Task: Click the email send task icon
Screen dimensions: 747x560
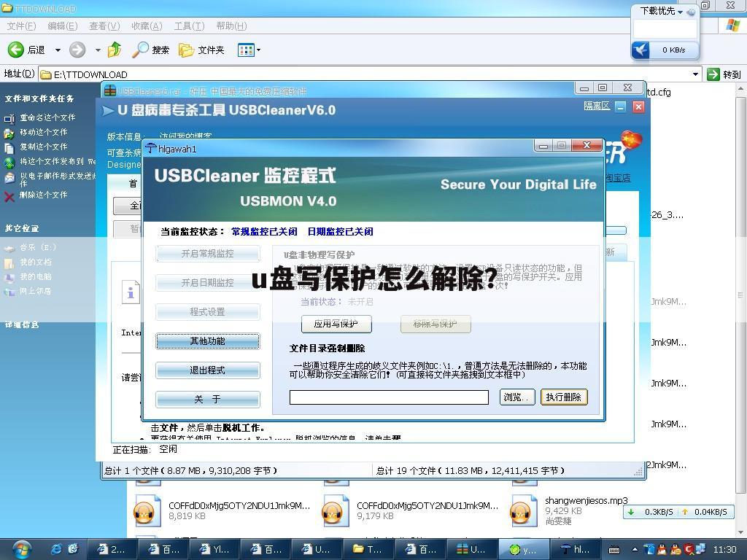Action: 9,178
